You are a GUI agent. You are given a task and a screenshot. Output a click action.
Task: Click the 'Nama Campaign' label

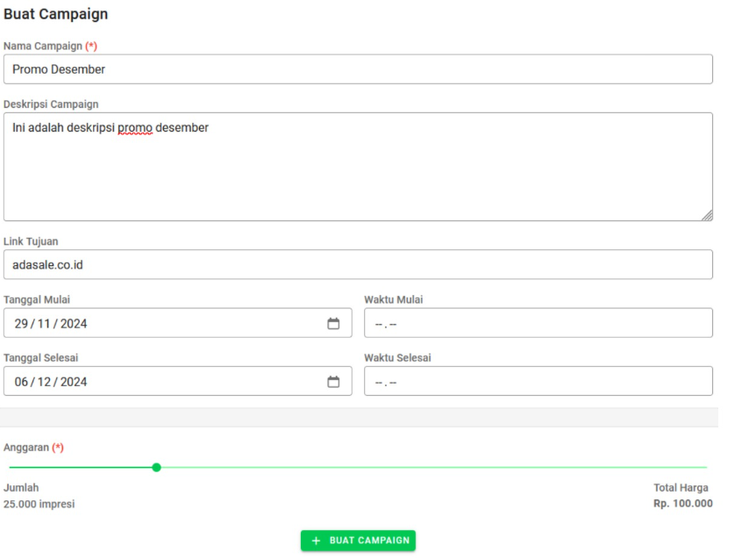pyautogui.click(x=43, y=46)
